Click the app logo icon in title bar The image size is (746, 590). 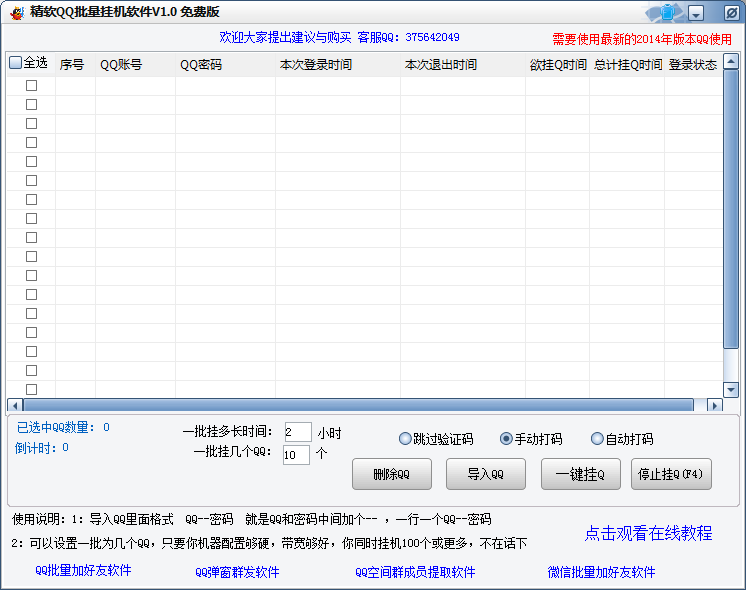tap(17, 13)
